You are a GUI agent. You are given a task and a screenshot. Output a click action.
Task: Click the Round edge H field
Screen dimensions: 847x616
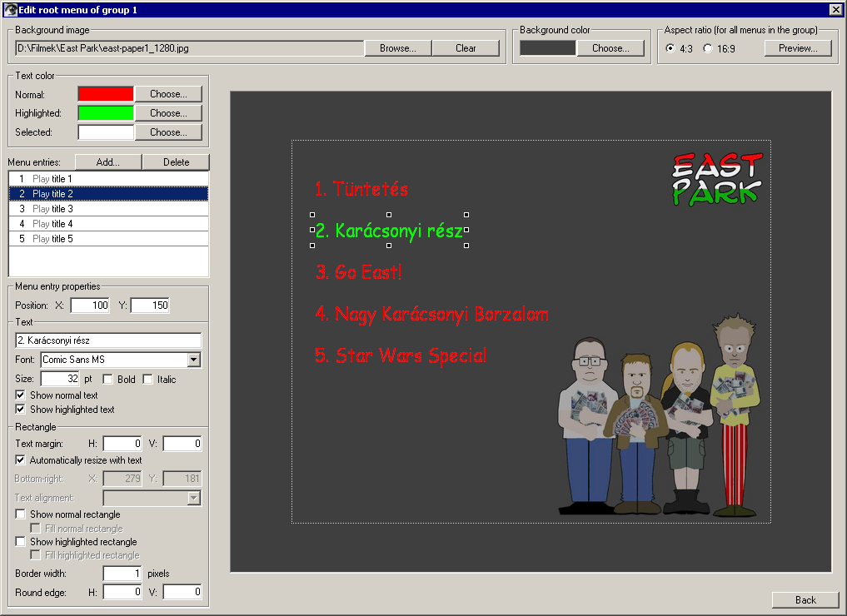(x=122, y=592)
